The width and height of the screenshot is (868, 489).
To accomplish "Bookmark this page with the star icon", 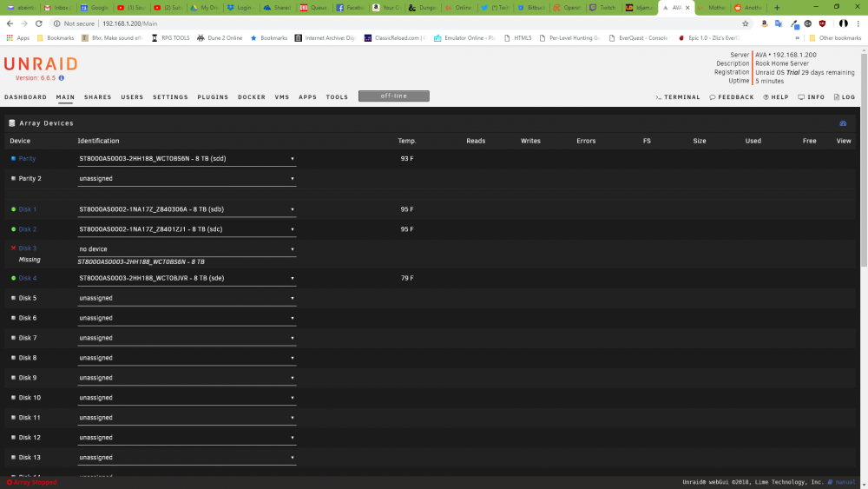I will 745,23.
